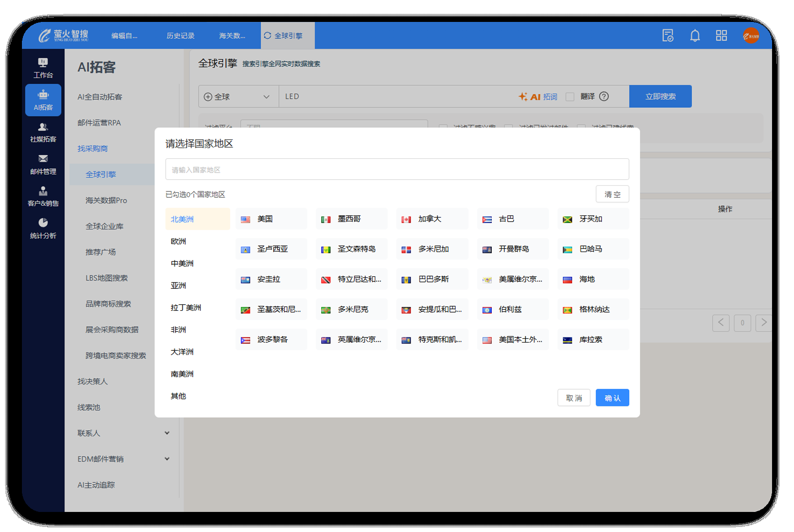Screen dimensions: 794x532
Task: Switch to the 历史记录 tab
Action: (180, 36)
